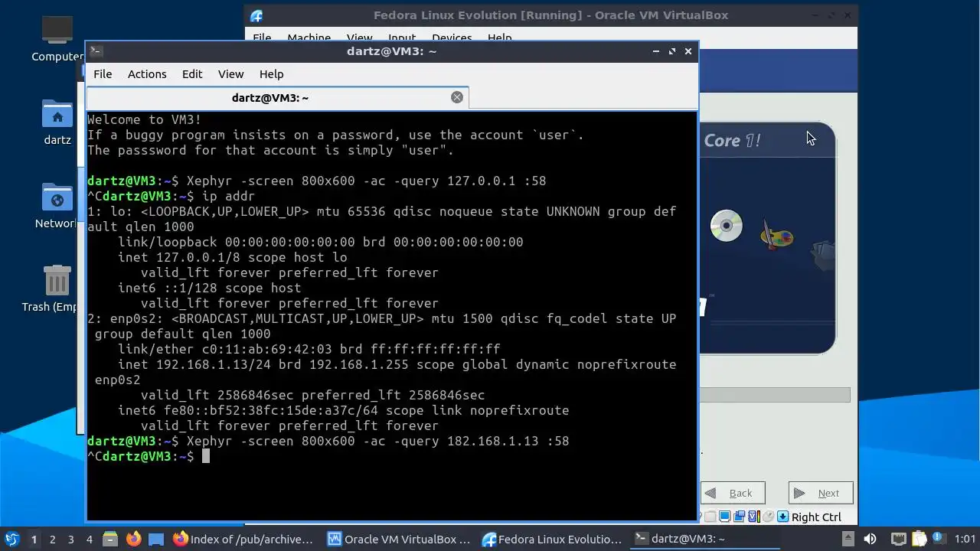Image resolution: width=980 pixels, height=551 pixels.
Task: Switch to the dartz@VM3 terminal taskbar entry
Action: click(x=707, y=539)
